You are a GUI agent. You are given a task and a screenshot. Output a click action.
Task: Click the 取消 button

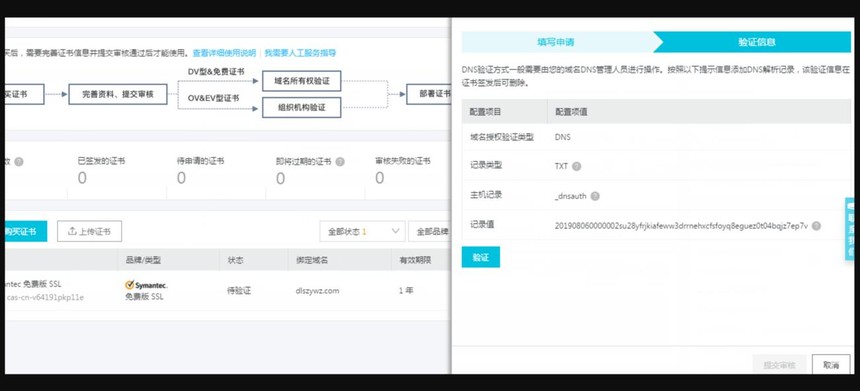click(x=831, y=365)
